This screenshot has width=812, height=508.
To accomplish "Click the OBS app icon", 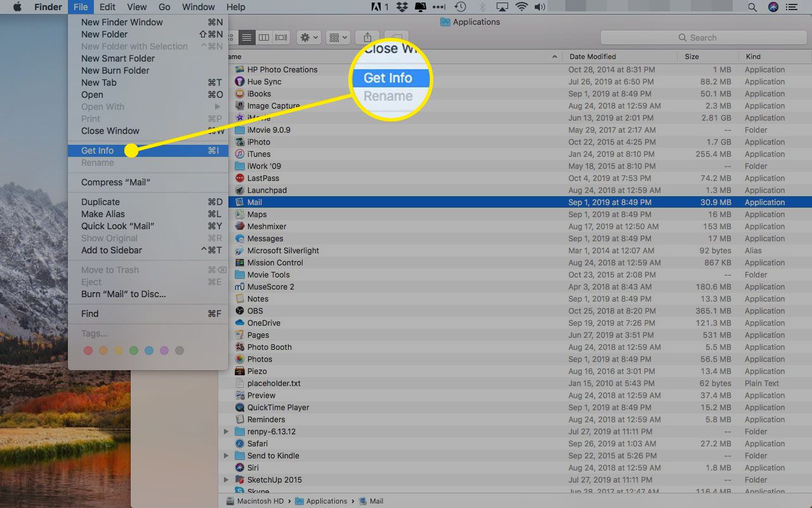I will 240,311.
